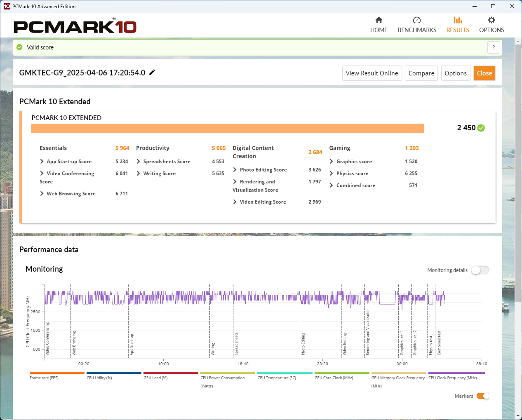Viewport: 522px width, 420px height.
Task: Click the vertical scrollbar down arrow
Action: 518,416
